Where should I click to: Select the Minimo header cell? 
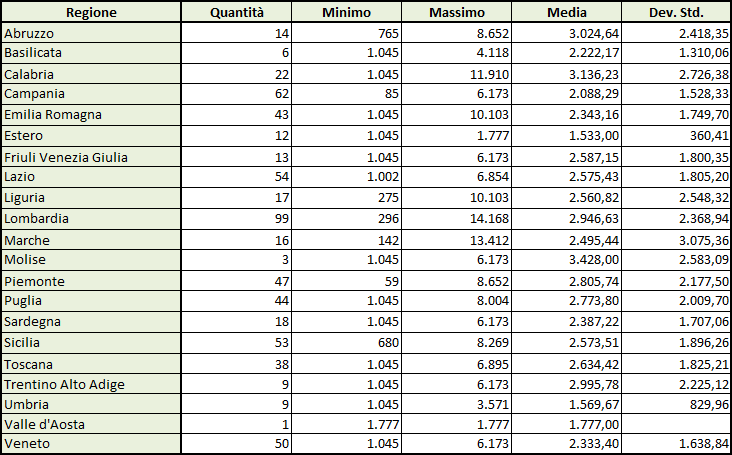[346, 12]
